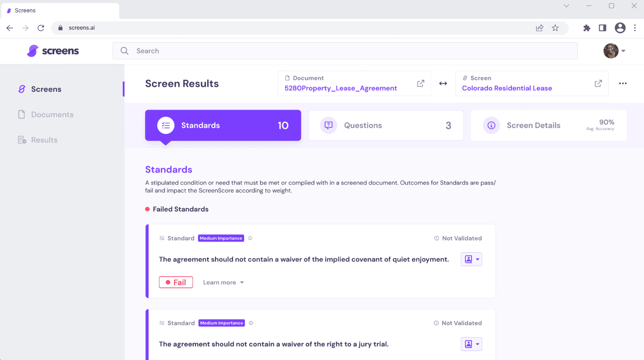Image resolution: width=644 pixels, height=360 pixels.
Task: Click Not Validated on the first standard
Action: 458,238
